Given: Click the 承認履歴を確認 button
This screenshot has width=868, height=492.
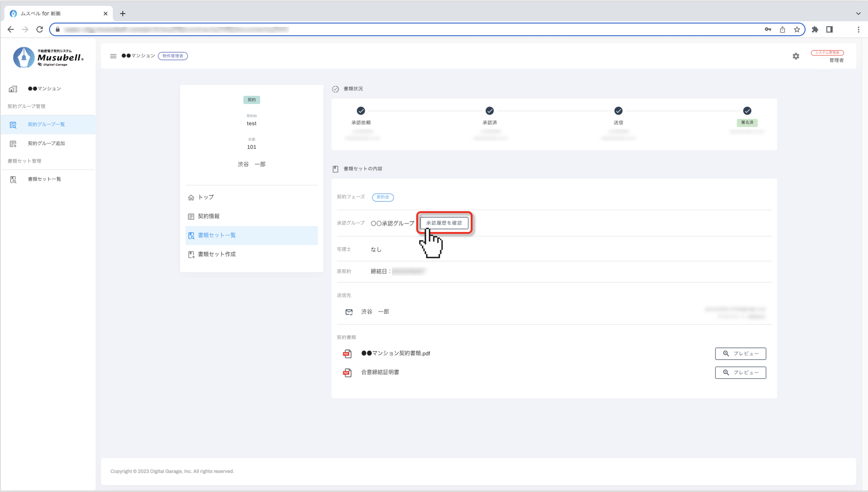Looking at the screenshot, I should click(444, 223).
